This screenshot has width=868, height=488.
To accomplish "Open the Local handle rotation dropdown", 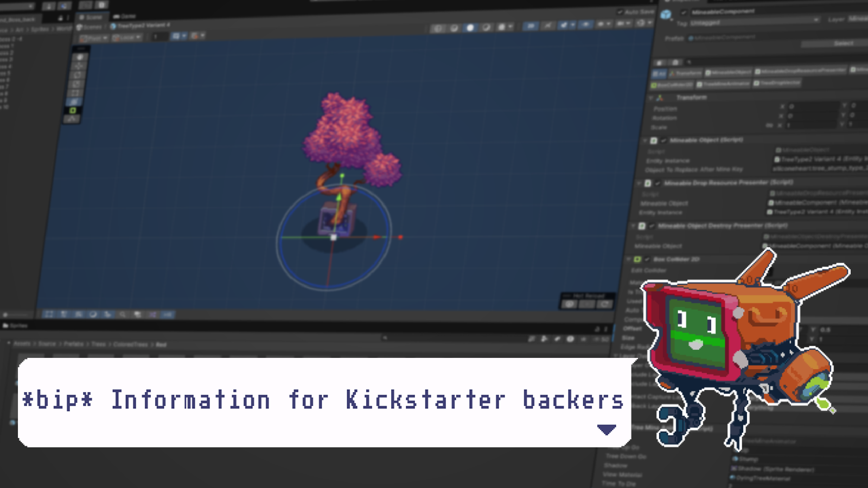I will [127, 37].
